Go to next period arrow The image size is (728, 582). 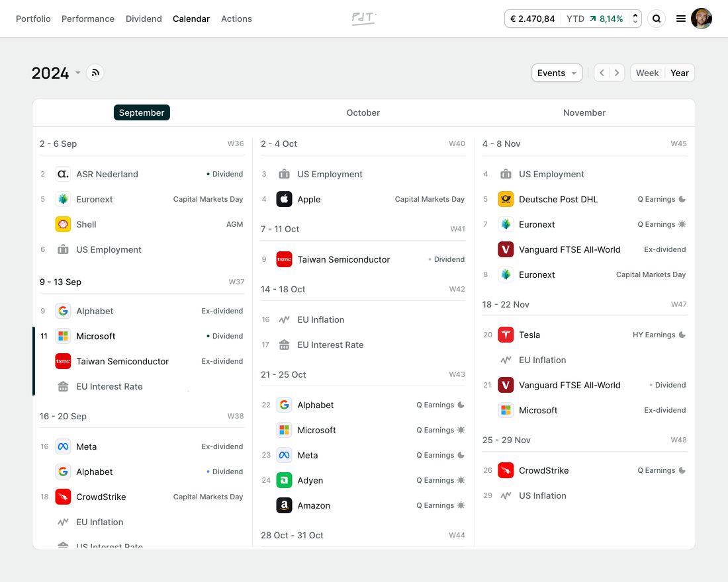coord(617,73)
